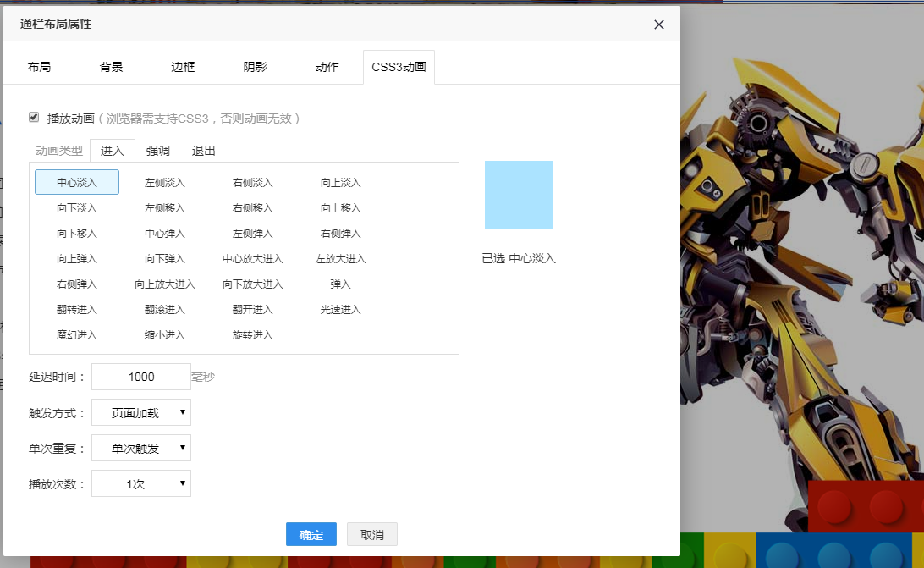Open the 背景 tab
Screen dimensions: 924x568
point(111,67)
